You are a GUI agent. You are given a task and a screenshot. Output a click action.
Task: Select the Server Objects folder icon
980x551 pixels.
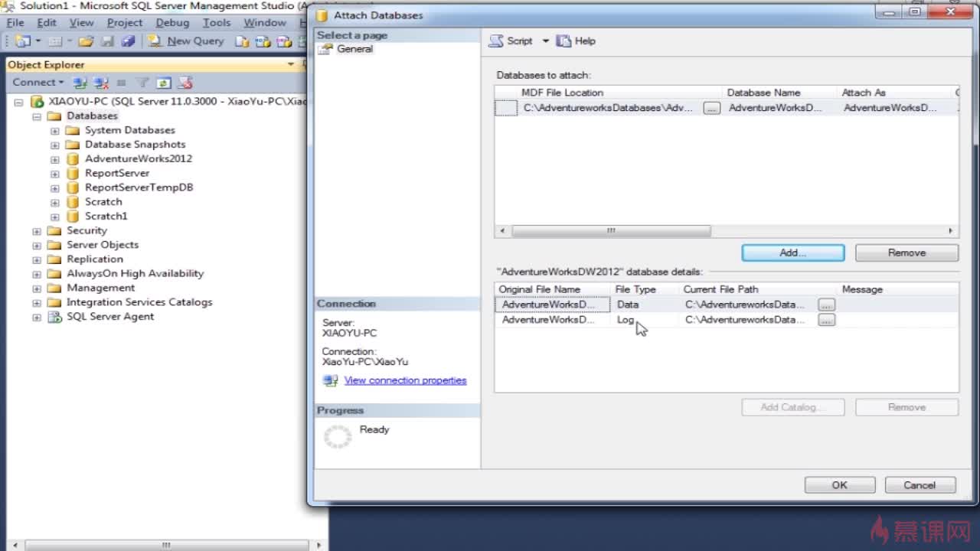pyautogui.click(x=54, y=245)
